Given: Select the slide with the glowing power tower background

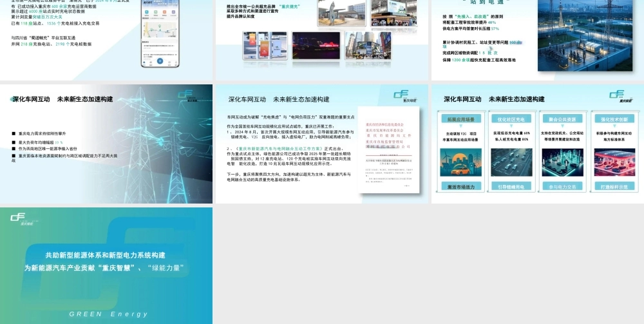Looking at the screenshot, I should coord(106,144).
